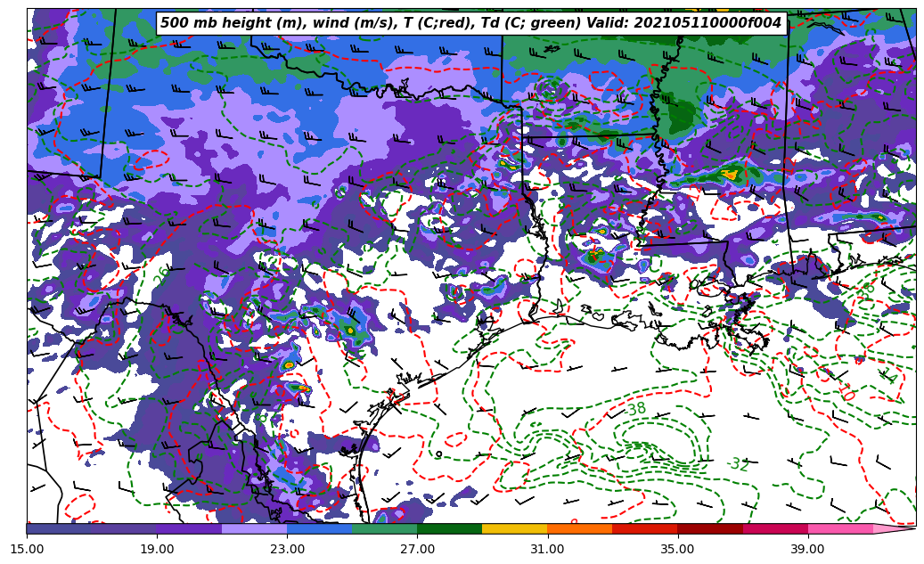The height and width of the screenshot is (564, 924).
Task: Click the 31.00 colorbar tick label
Action: pos(547,549)
